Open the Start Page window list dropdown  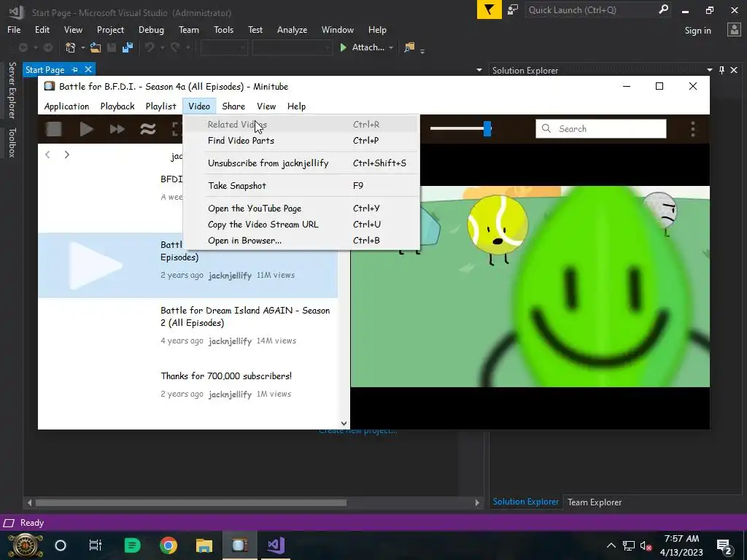coord(479,71)
